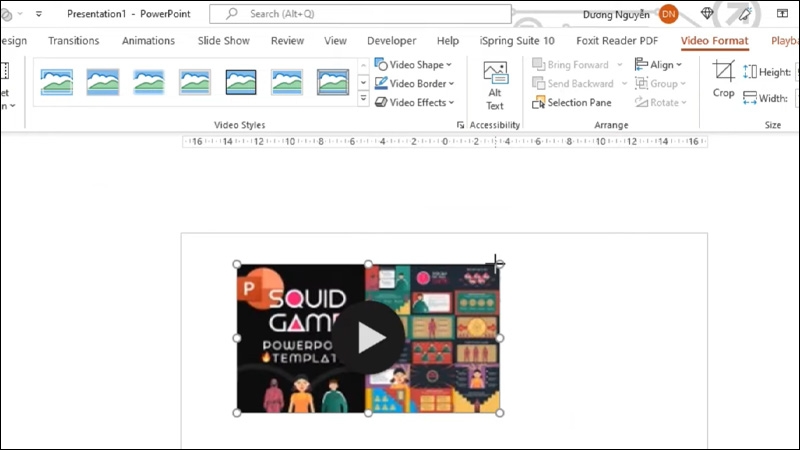Click the right-middle video resize handle

(499, 338)
